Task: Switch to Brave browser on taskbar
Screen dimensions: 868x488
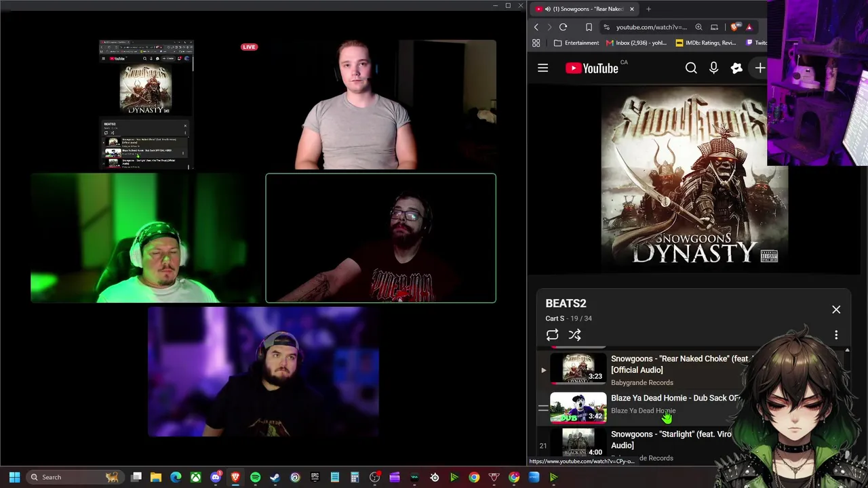Action: [x=235, y=477]
